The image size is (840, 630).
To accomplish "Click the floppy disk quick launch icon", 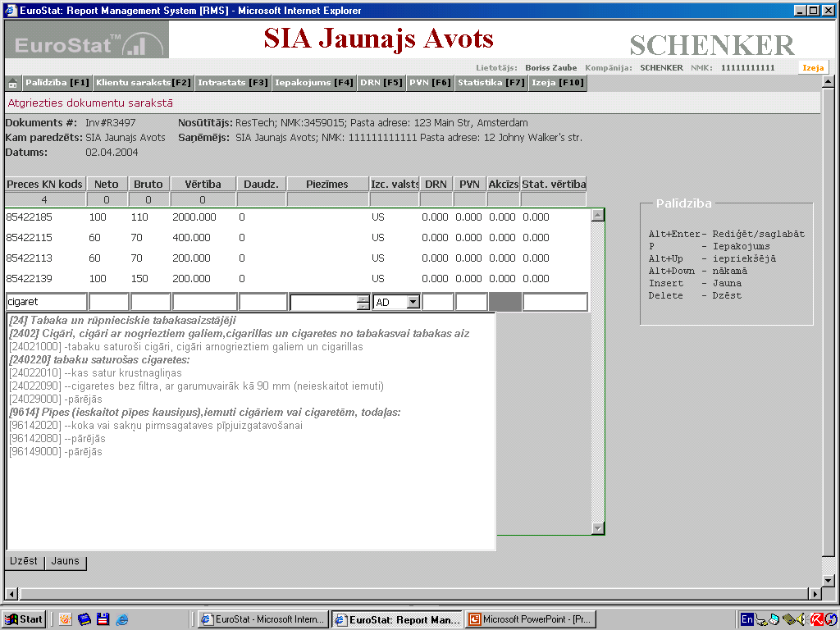I will [103, 619].
